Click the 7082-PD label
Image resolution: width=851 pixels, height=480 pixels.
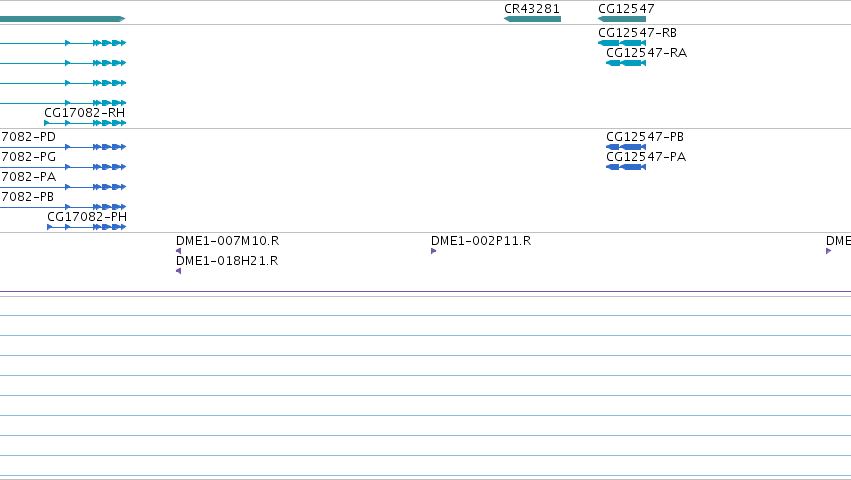tap(28, 137)
